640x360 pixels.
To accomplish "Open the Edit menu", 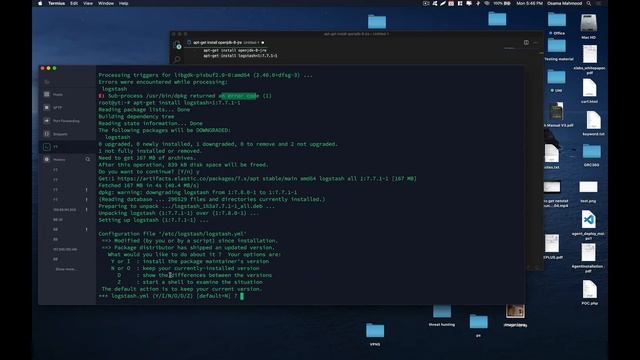I will coord(74,3).
